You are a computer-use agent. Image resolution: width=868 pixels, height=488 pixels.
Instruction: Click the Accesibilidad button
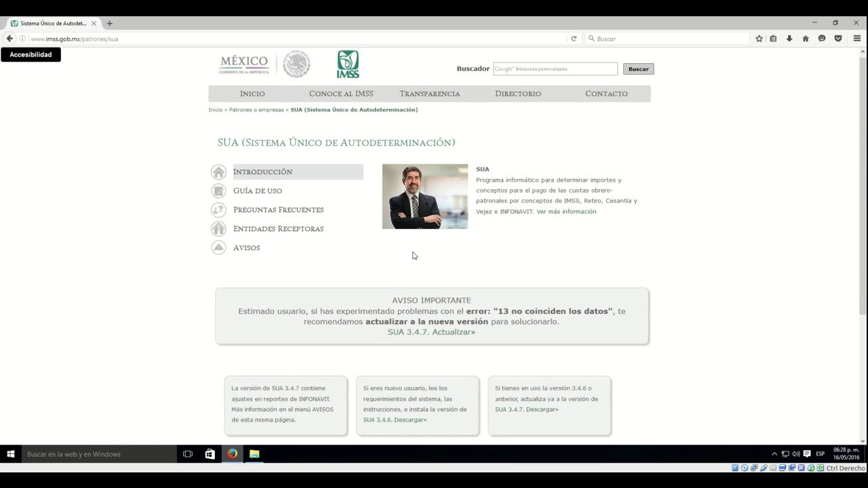[31, 55]
